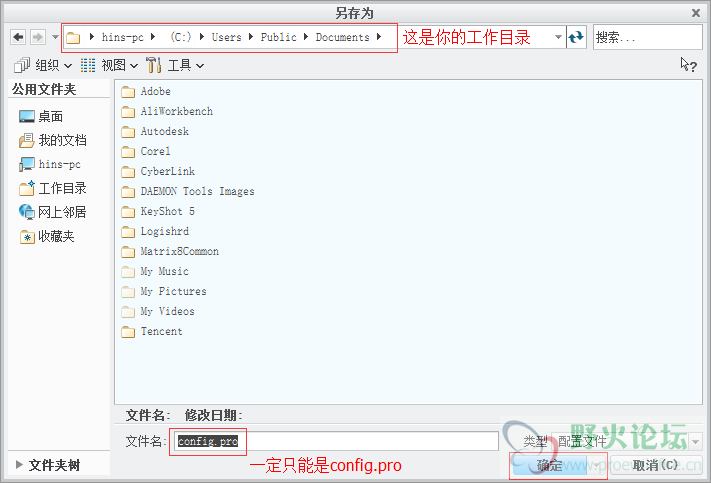This screenshot has height=483, width=711.
Task: Click the folder icon in path bar
Action: (73, 38)
